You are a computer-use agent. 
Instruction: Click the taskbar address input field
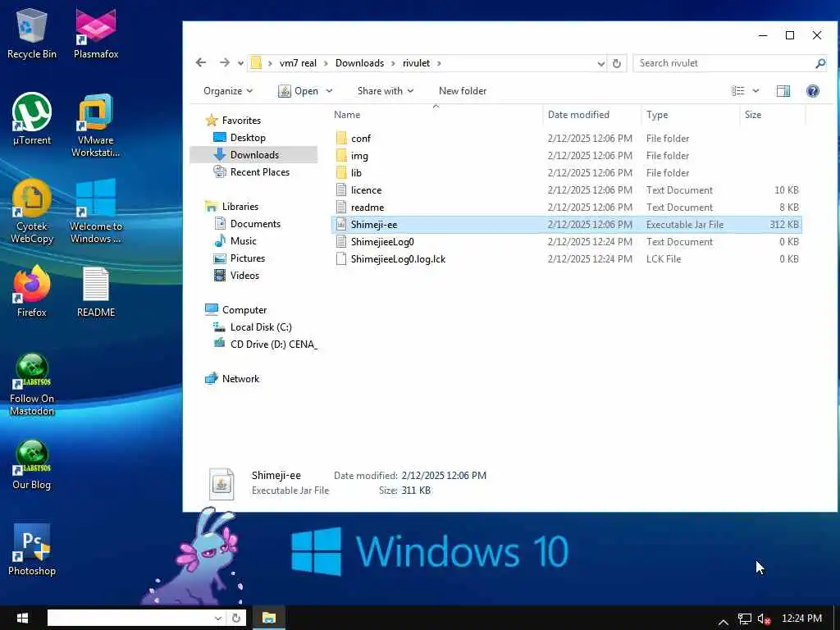point(130,618)
